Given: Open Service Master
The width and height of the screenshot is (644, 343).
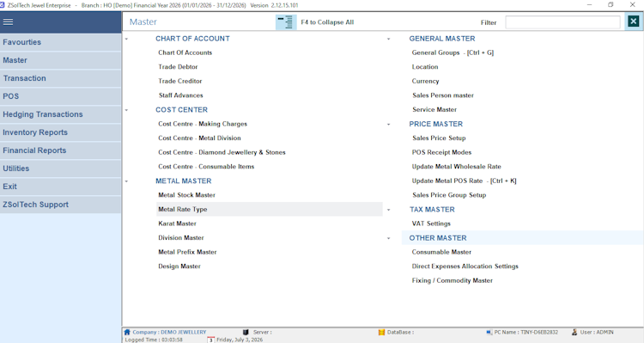Looking at the screenshot, I should (x=434, y=109).
